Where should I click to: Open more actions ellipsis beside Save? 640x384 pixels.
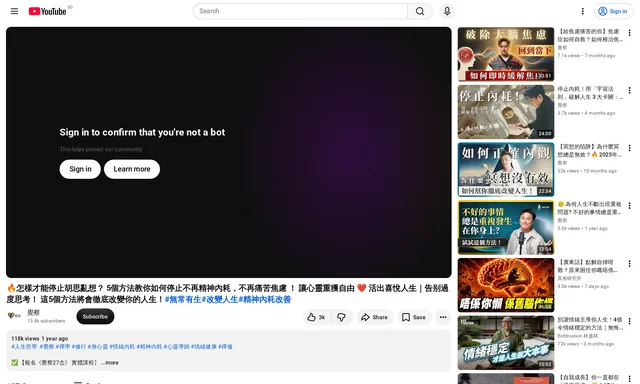(x=443, y=317)
